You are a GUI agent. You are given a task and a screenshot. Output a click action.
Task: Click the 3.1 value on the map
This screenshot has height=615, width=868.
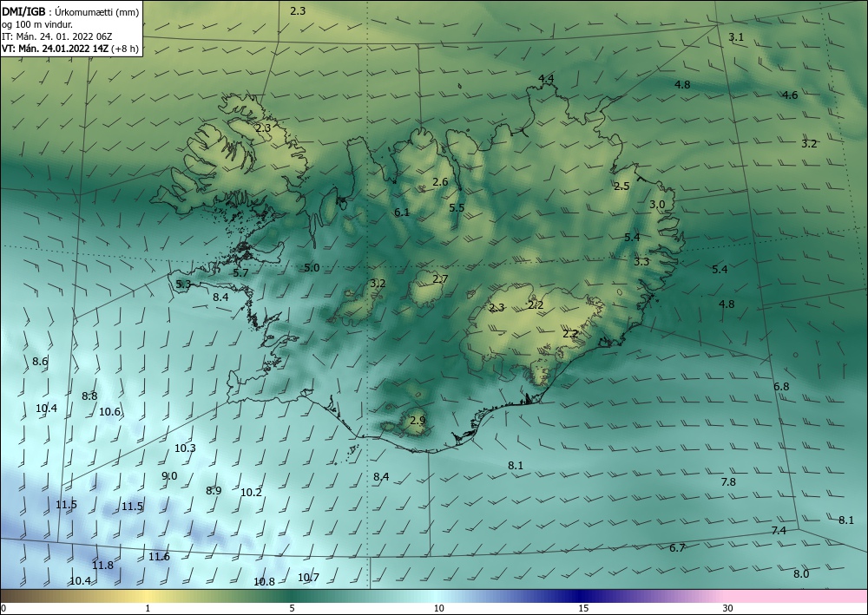pos(736,37)
